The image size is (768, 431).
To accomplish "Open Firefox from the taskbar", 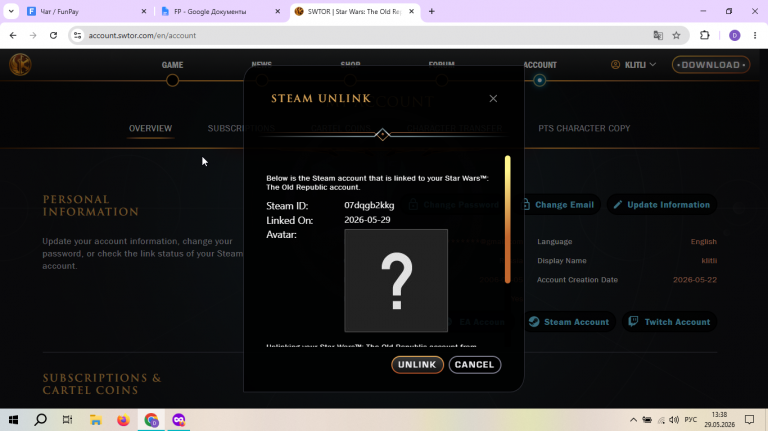I will (123, 420).
